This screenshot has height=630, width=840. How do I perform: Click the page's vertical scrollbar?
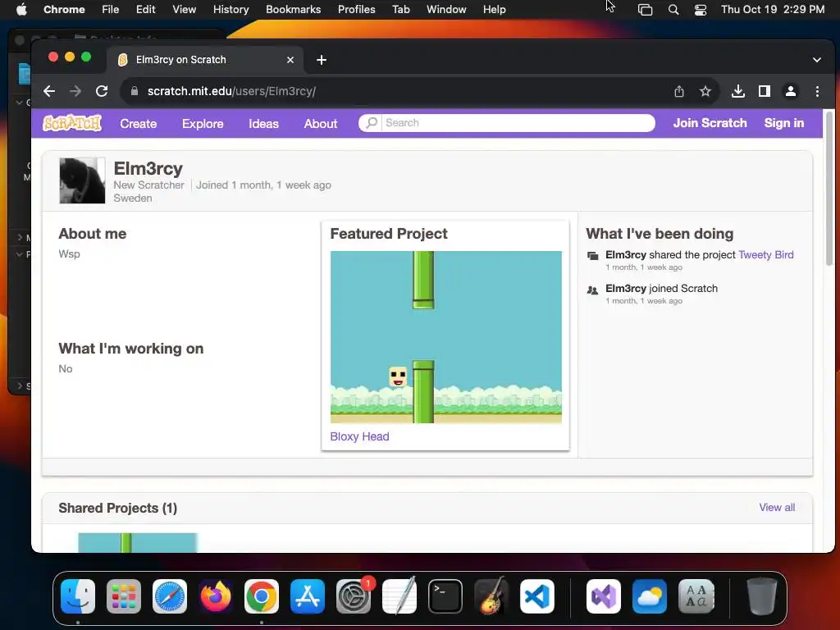(829, 188)
